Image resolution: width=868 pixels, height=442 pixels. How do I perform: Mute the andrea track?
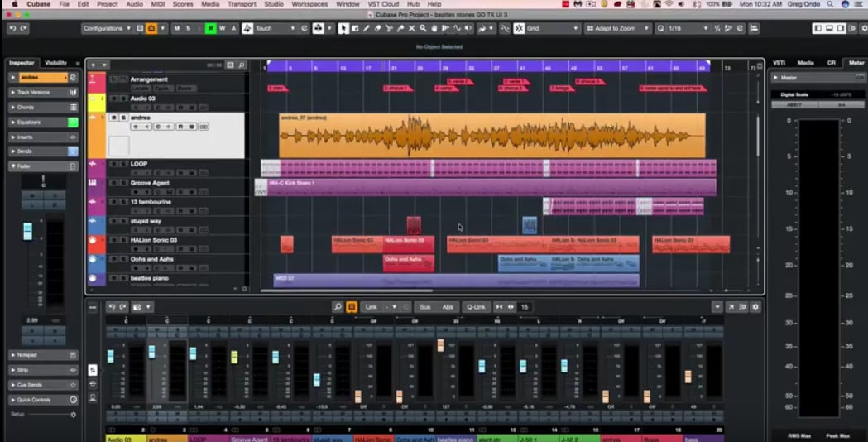coord(114,118)
